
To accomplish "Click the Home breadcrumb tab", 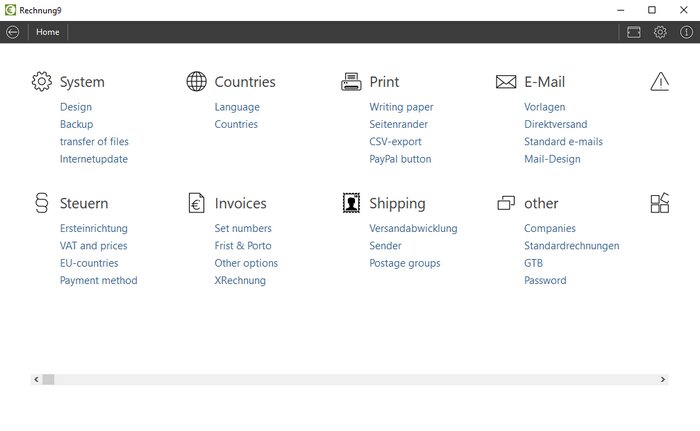I will [x=48, y=32].
